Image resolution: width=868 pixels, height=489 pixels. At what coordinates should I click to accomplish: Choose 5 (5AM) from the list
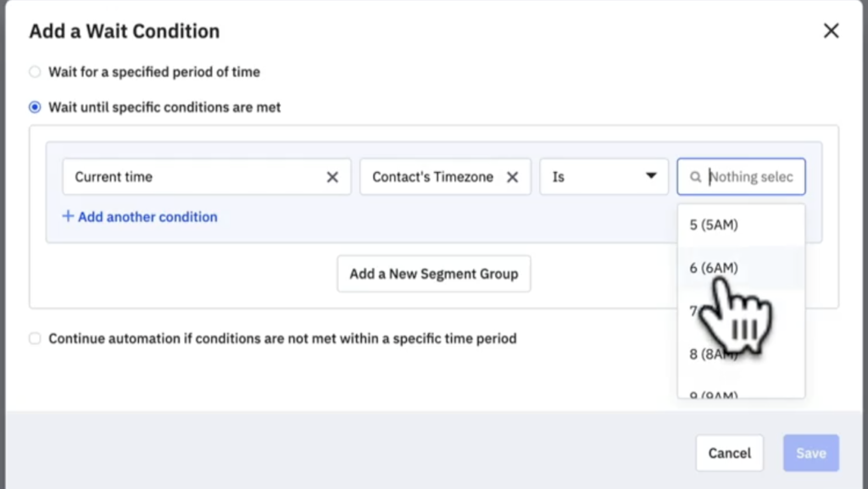pos(714,225)
